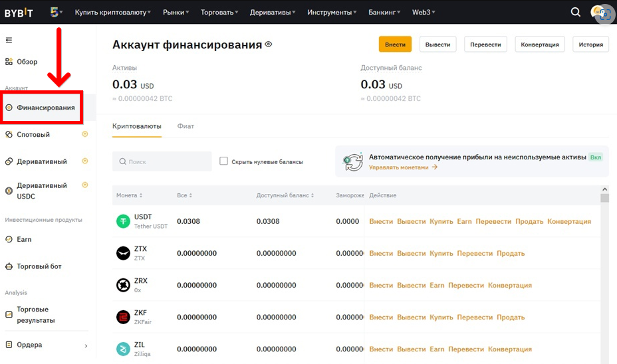Switch to Криптовалюты tab

(x=136, y=127)
